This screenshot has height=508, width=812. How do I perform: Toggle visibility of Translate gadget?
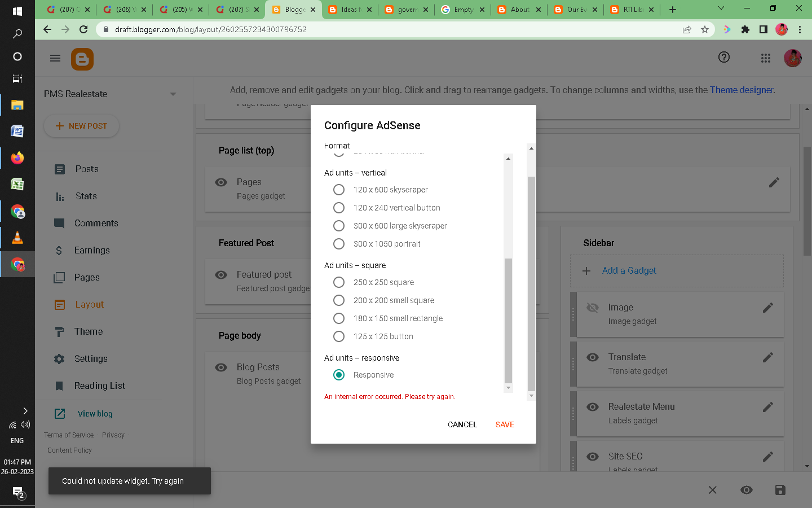[593, 357]
